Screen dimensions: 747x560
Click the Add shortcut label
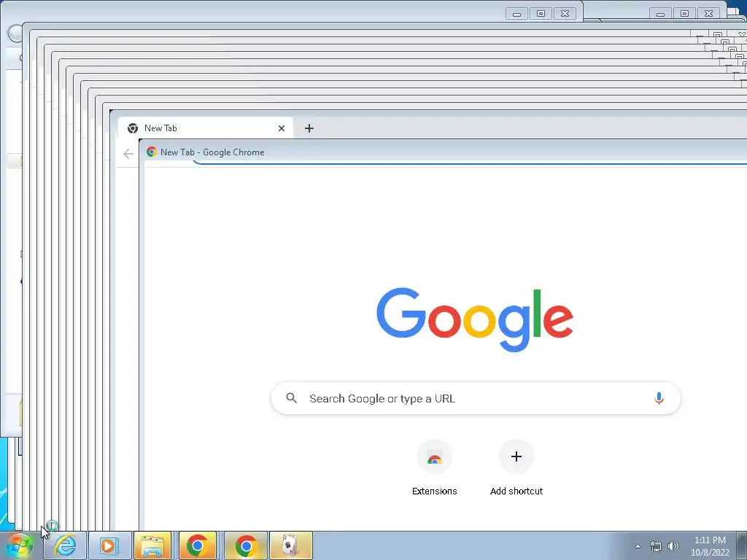[x=516, y=491]
